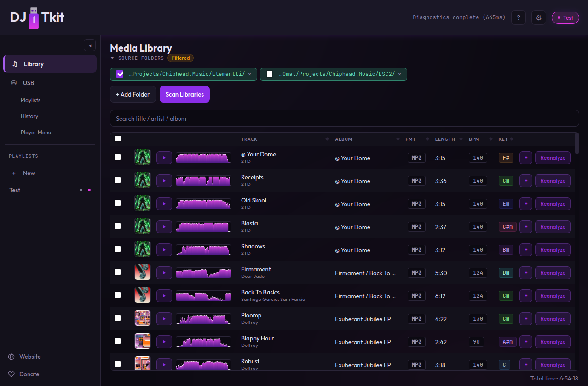
Task: Seek within the Firmament waveform
Action: (x=203, y=273)
